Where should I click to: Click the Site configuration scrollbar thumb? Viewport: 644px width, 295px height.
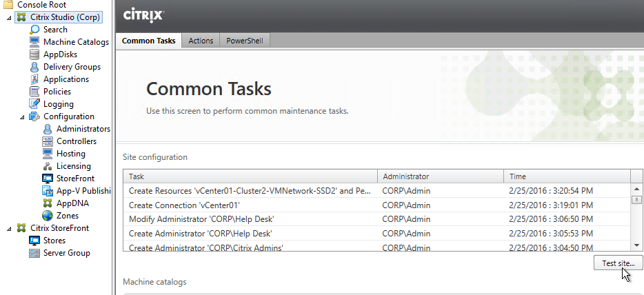click(636, 200)
